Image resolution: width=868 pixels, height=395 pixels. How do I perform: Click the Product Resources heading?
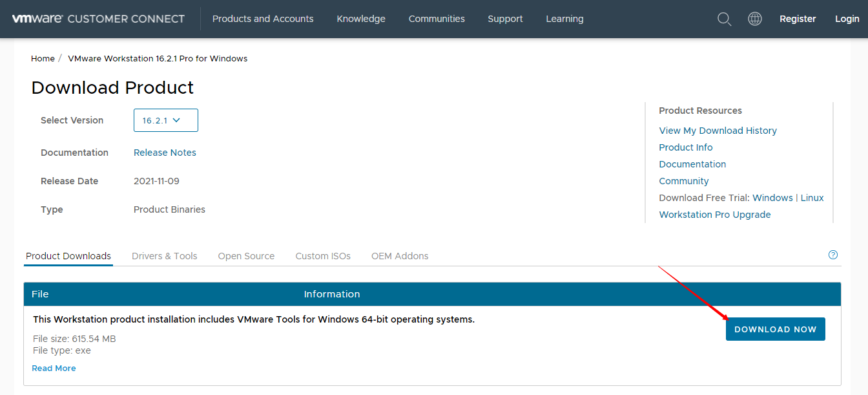coord(700,111)
